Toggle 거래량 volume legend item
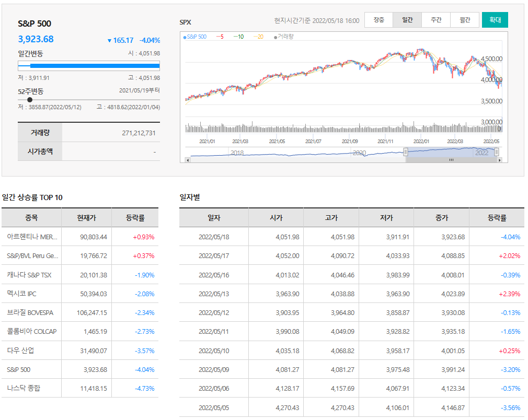This screenshot has width=528, height=420. pos(284,37)
